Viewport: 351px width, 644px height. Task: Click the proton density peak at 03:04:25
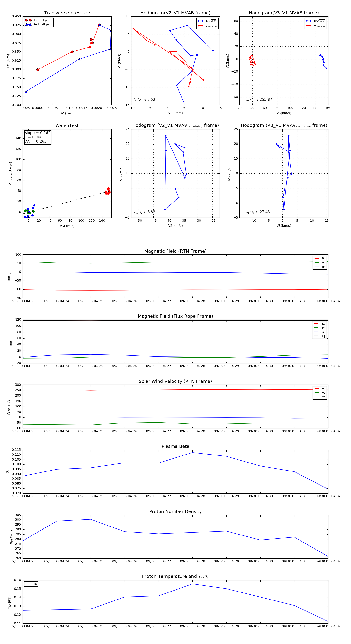pos(91,519)
